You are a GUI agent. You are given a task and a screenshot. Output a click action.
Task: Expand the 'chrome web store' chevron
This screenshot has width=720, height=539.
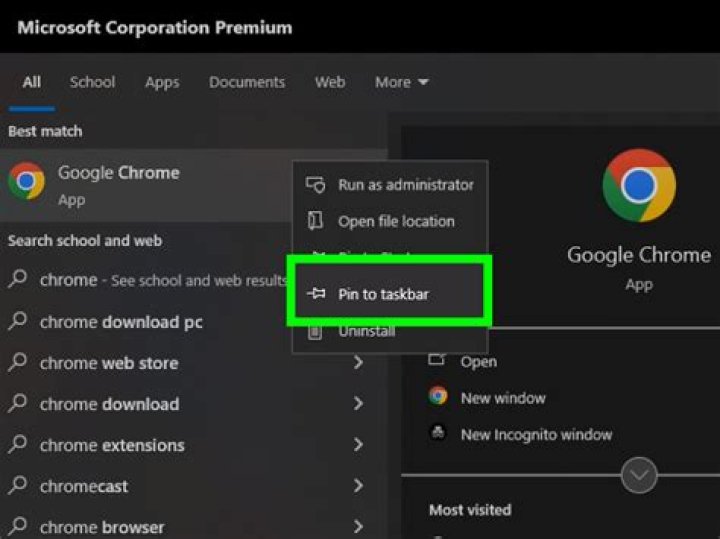coord(359,363)
